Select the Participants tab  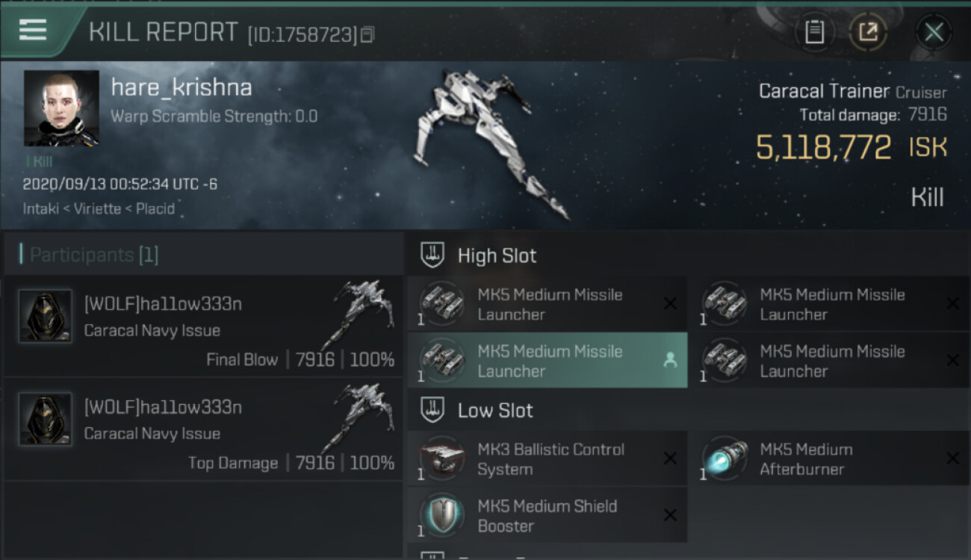(x=93, y=255)
